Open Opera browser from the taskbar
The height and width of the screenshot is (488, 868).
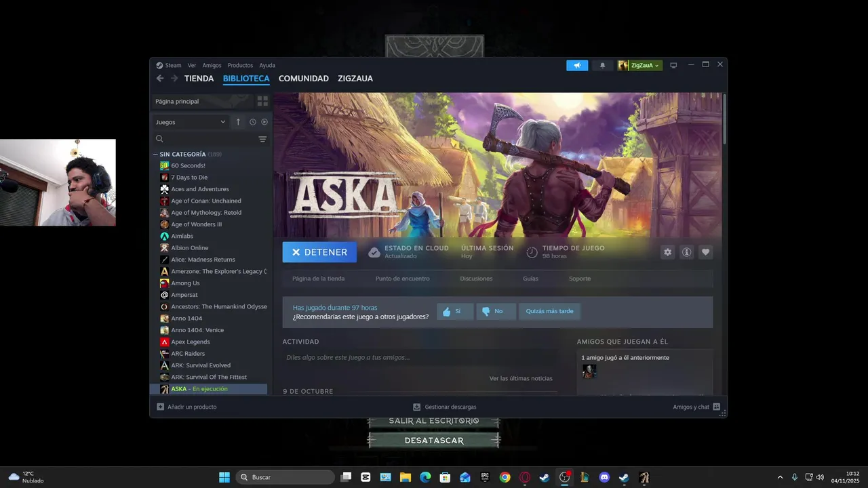pyautogui.click(x=525, y=477)
